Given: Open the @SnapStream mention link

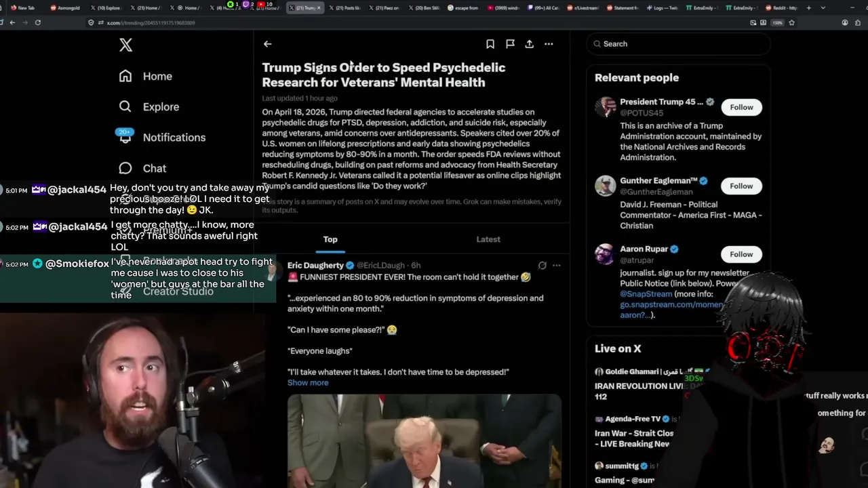Looking at the screenshot, I should point(646,294).
